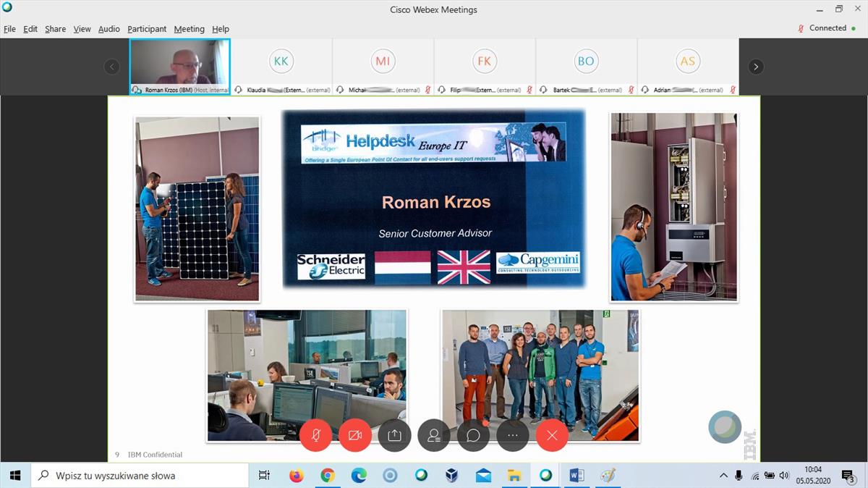The width and height of the screenshot is (868, 488).
Task: Click the Cisco Webex logo in the title bar
Action: [x=7, y=9]
